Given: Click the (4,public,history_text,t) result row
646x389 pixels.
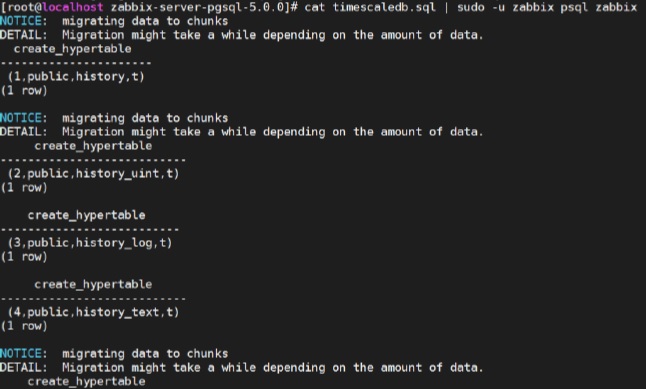Looking at the screenshot, I should (x=93, y=312).
